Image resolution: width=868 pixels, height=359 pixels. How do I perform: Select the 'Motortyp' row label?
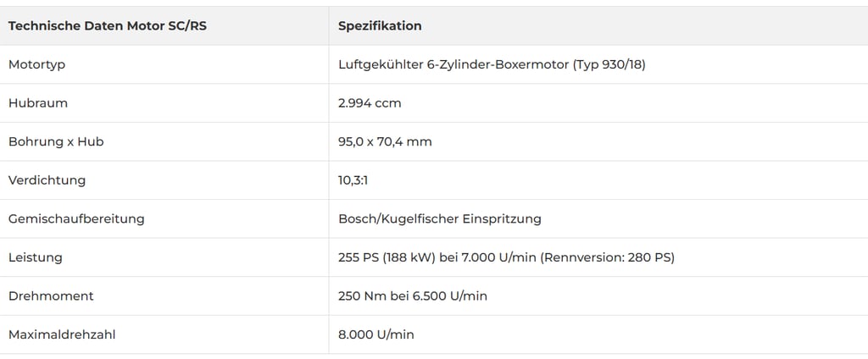pyautogui.click(x=36, y=64)
